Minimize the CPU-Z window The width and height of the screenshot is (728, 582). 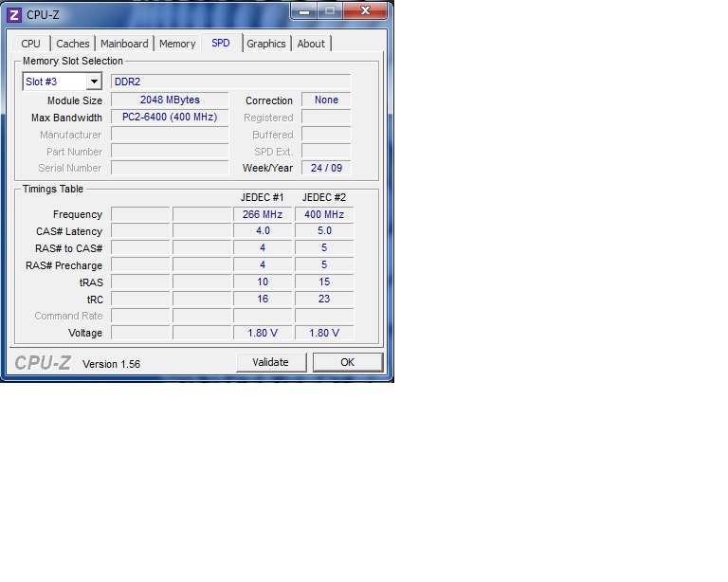(x=304, y=11)
